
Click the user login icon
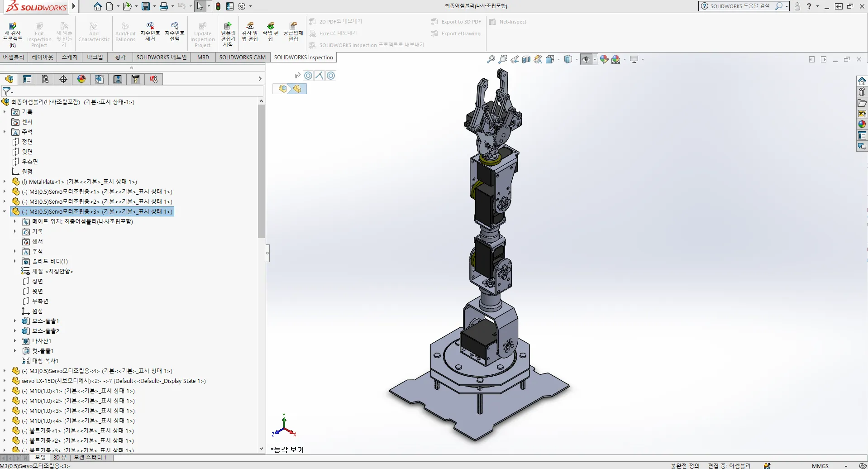(x=797, y=6)
